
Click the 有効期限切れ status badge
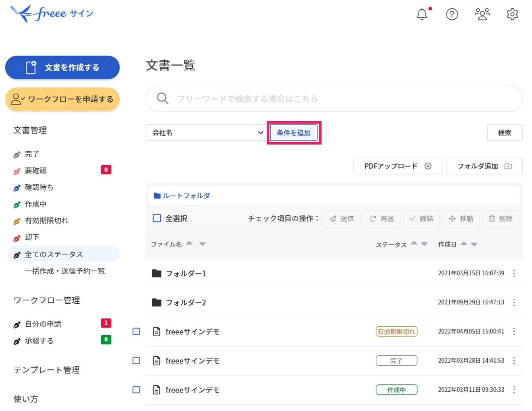tap(397, 331)
